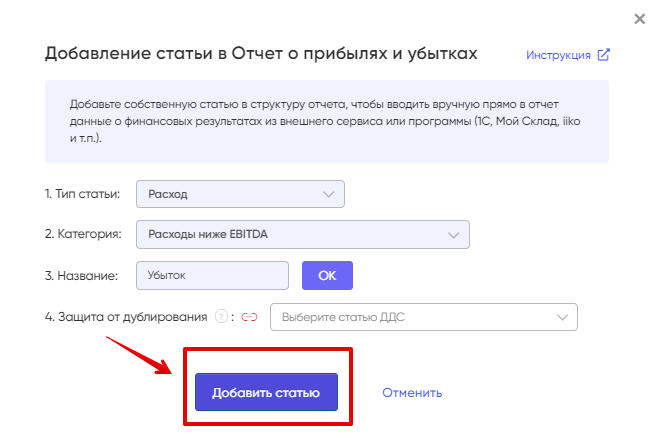
Task: Click the chevron arrow in the Расход field
Action: click(x=329, y=195)
